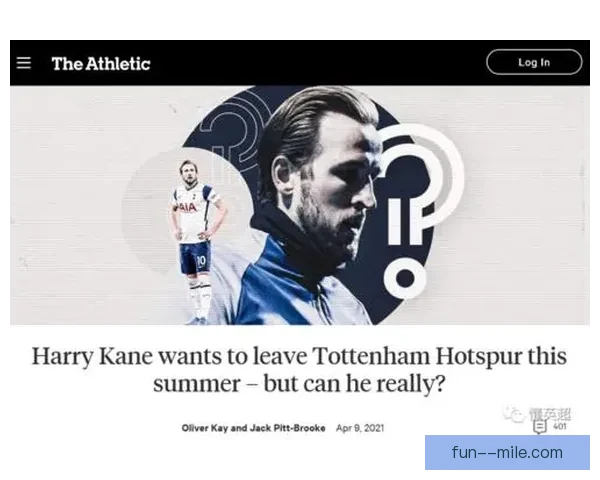Click the 401 comment count
Viewport: 600px width, 480px height.
[x=560, y=426]
